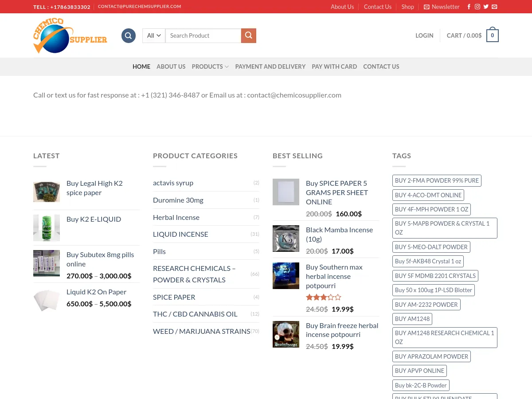Image resolution: width=532 pixels, height=399 pixels.
Task: Open the 'All' category selector in search bar
Action: click(x=153, y=35)
